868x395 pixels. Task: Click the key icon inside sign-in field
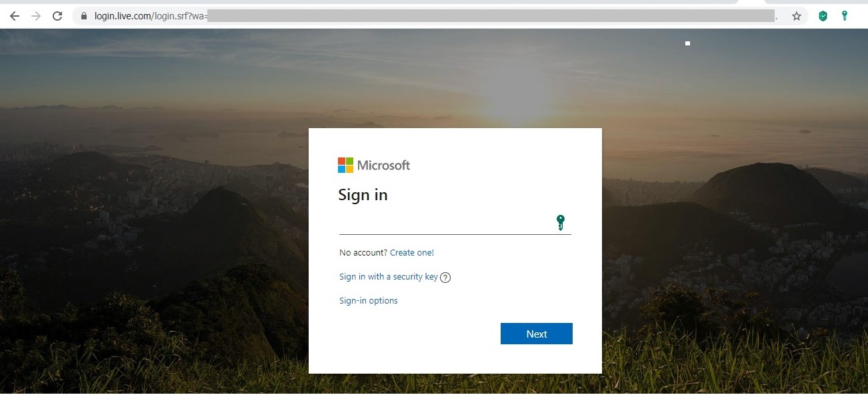[561, 223]
